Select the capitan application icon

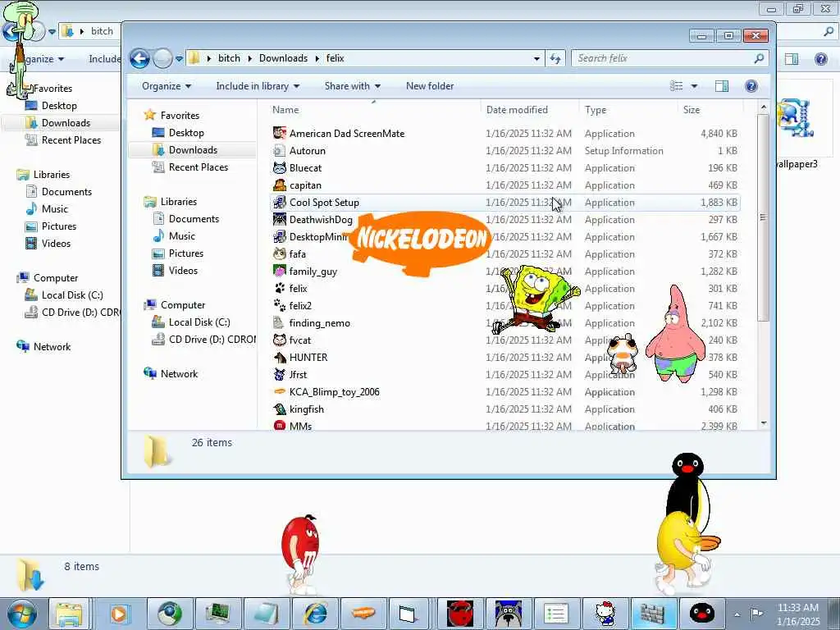(279, 185)
